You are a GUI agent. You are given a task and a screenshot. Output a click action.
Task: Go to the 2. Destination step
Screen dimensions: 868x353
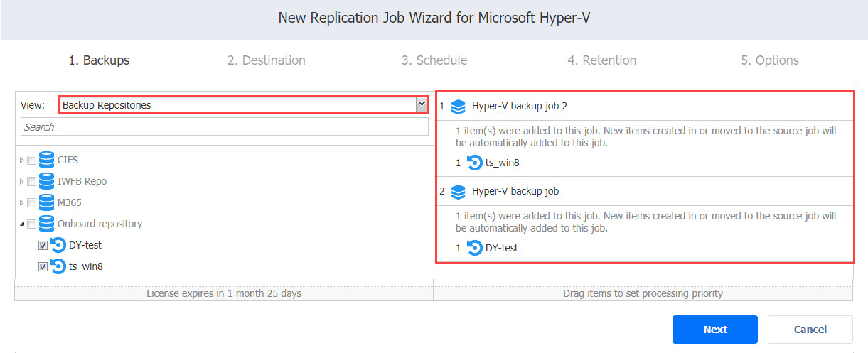pyautogui.click(x=267, y=60)
